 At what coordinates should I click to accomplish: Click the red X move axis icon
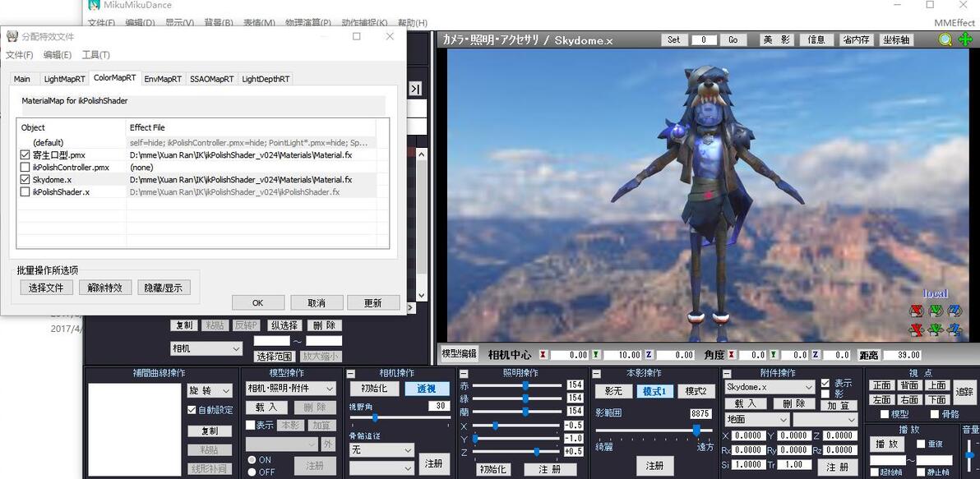pos(917,329)
